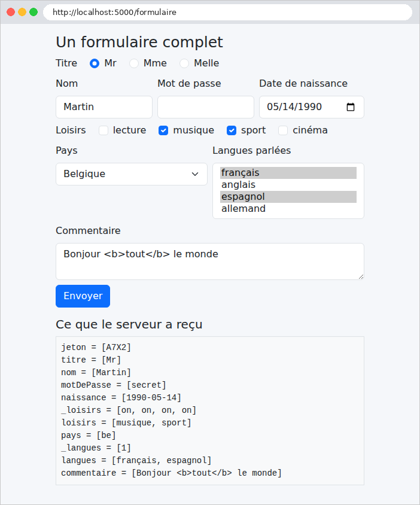Click the 'Ce que le serveur a reçu' heading
The image size is (420, 505).
pyautogui.click(x=129, y=324)
